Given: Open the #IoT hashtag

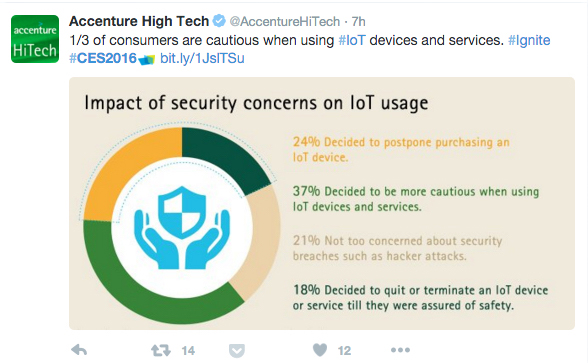Looking at the screenshot, I should point(352,40).
